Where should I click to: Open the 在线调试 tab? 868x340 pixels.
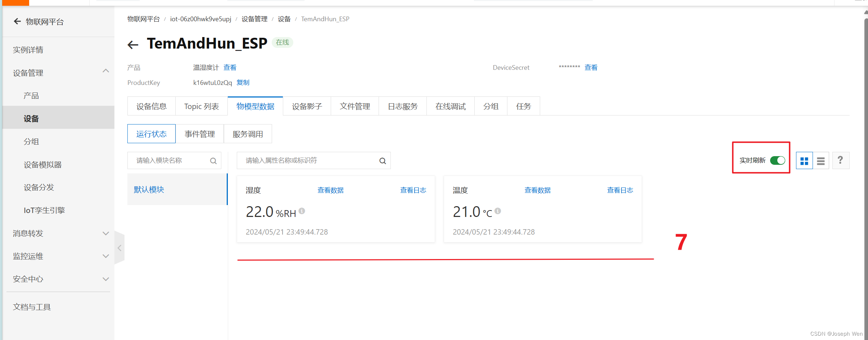coord(451,106)
